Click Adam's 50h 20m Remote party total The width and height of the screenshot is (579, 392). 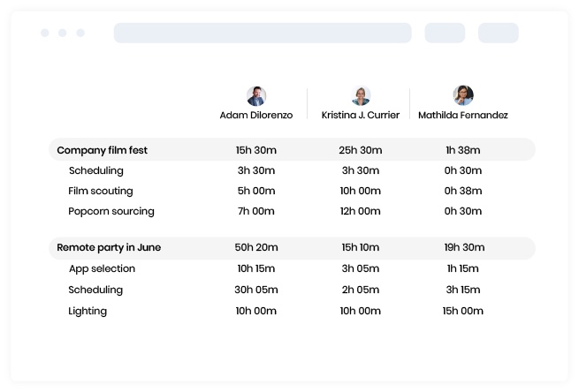[x=256, y=248]
